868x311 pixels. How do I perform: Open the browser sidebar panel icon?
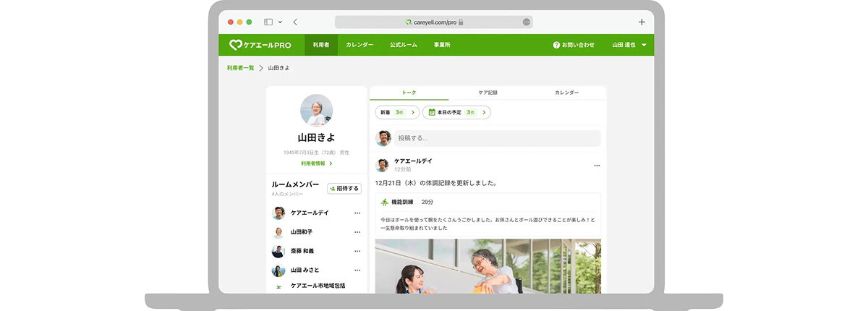pyautogui.click(x=268, y=22)
